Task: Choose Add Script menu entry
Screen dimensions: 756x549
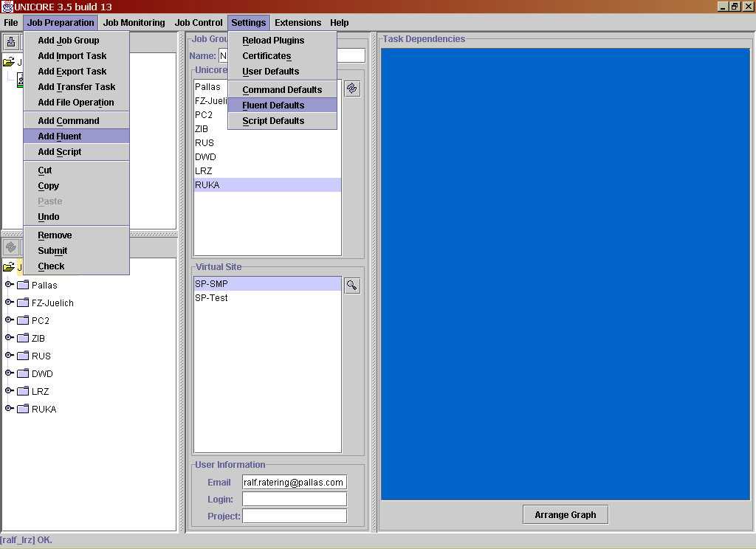Action: tap(77, 152)
